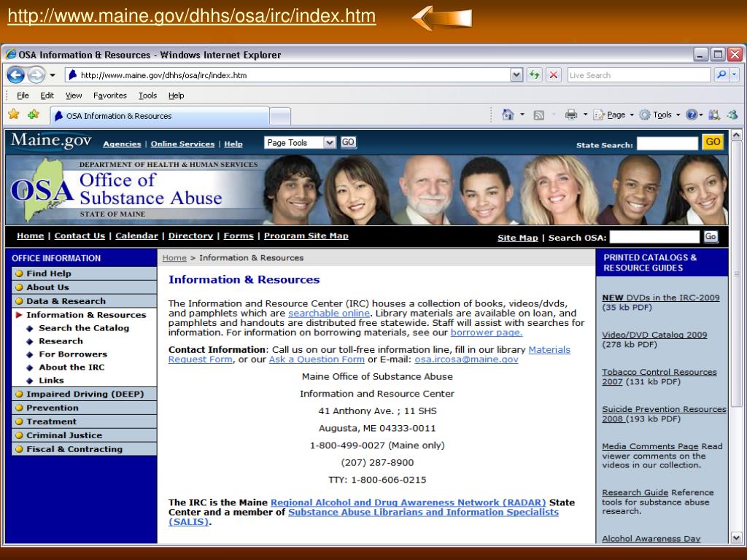The width and height of the screenshot is (747, 560).
Task: Open Impaired Driving (DEEP) sidebar item
Action: pos(85,394)
